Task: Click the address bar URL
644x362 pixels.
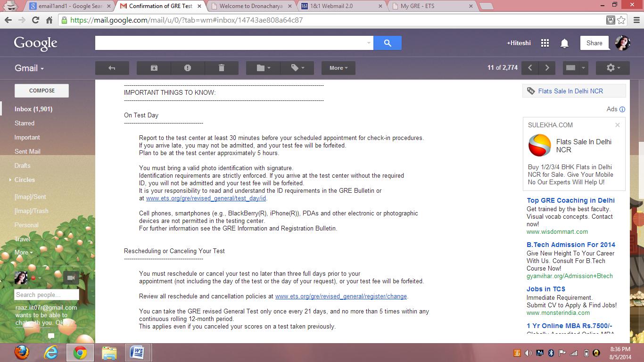Action: point(186,20)
